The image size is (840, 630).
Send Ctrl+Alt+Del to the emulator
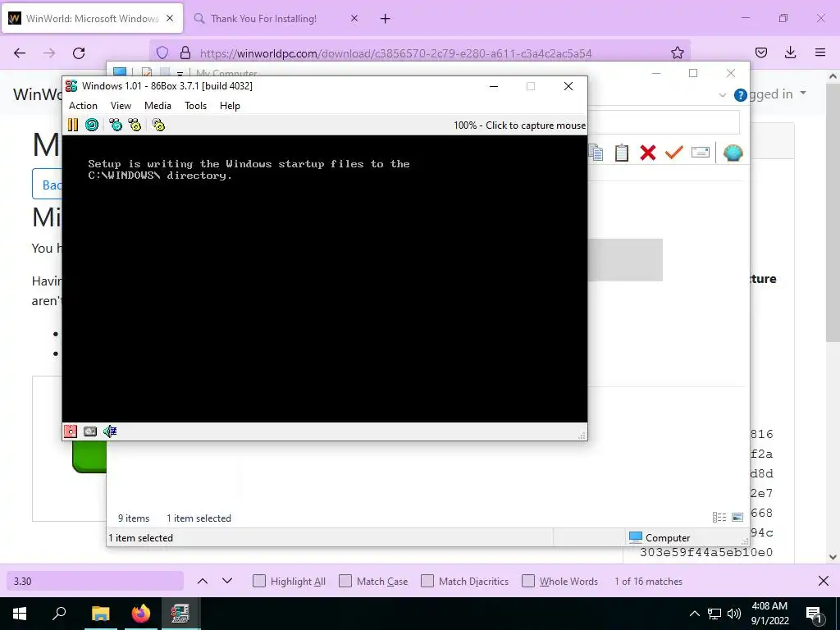pyautogui.click(x=116, y=125)
